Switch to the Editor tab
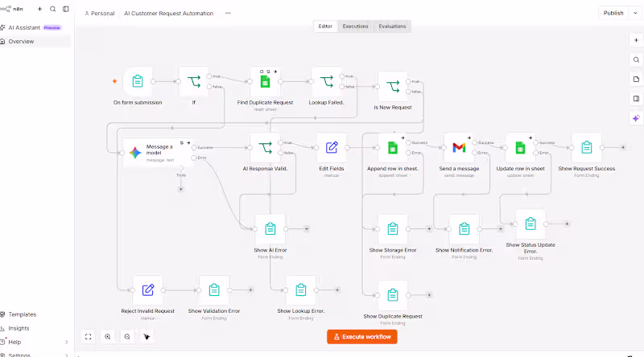 (x=325, y=27)
